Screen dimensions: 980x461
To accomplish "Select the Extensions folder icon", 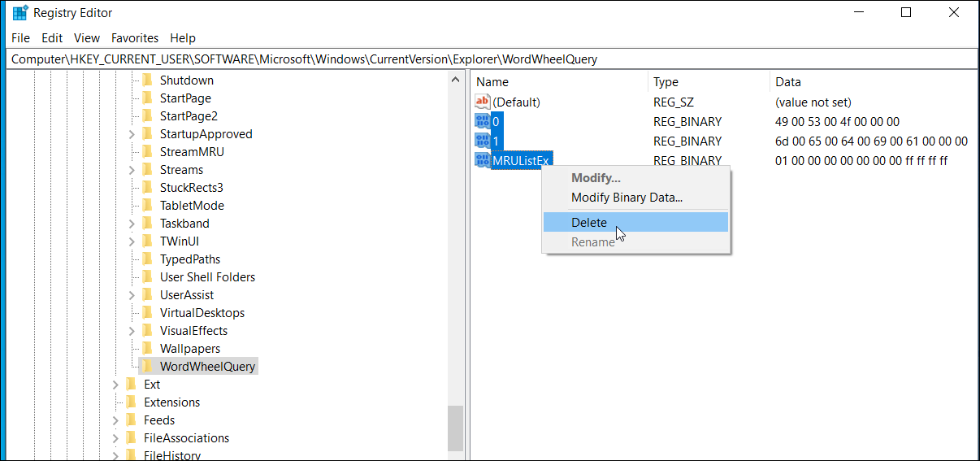I will point(131,402).
